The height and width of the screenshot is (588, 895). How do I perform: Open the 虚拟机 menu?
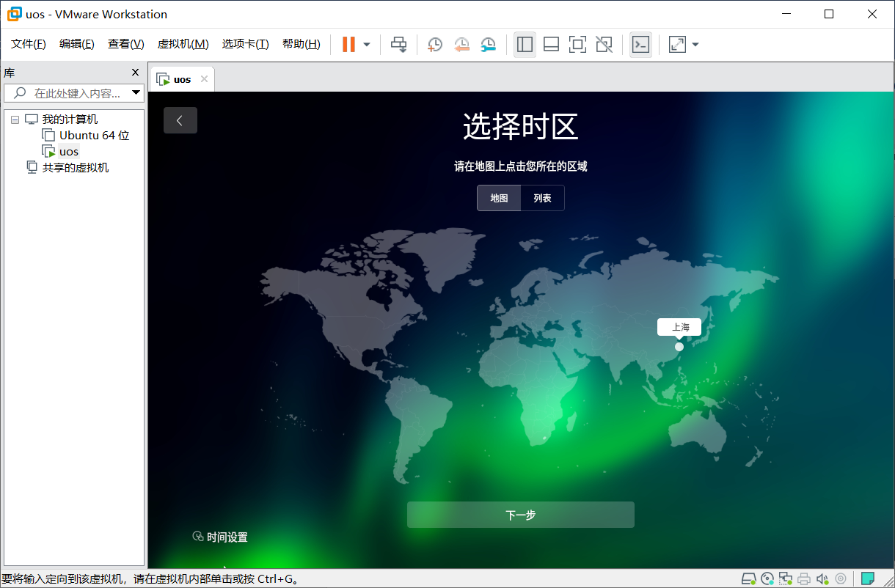183,43
